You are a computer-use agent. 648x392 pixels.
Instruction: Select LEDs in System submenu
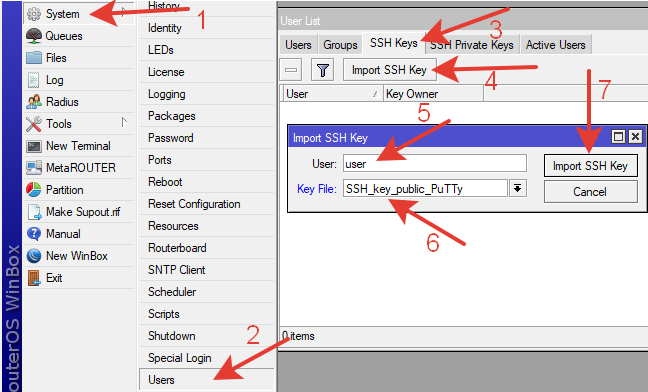tap(207, 50)
